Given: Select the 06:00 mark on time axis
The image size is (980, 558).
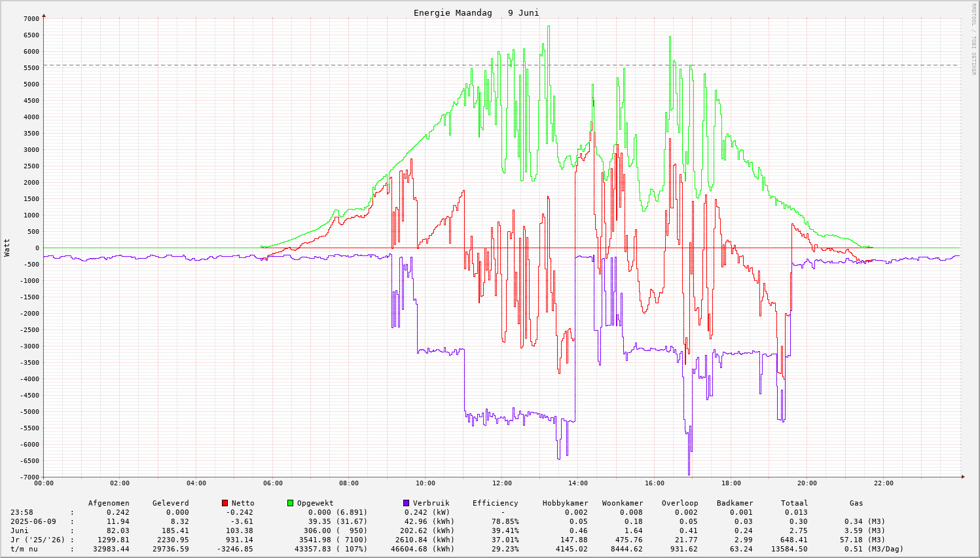Looking at the screenshot, I should point(272,483).
